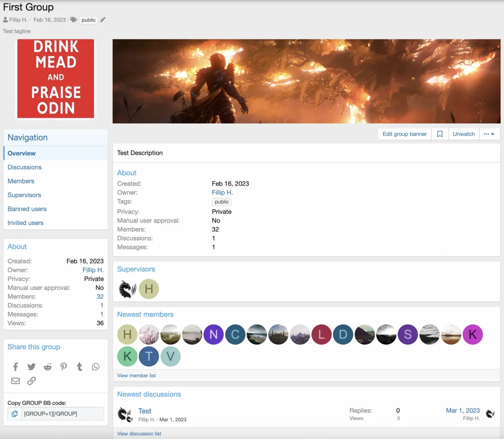Viewport: 504px width, 439px height.
Task: Open the public tag
Action: [x=88, y=20]
